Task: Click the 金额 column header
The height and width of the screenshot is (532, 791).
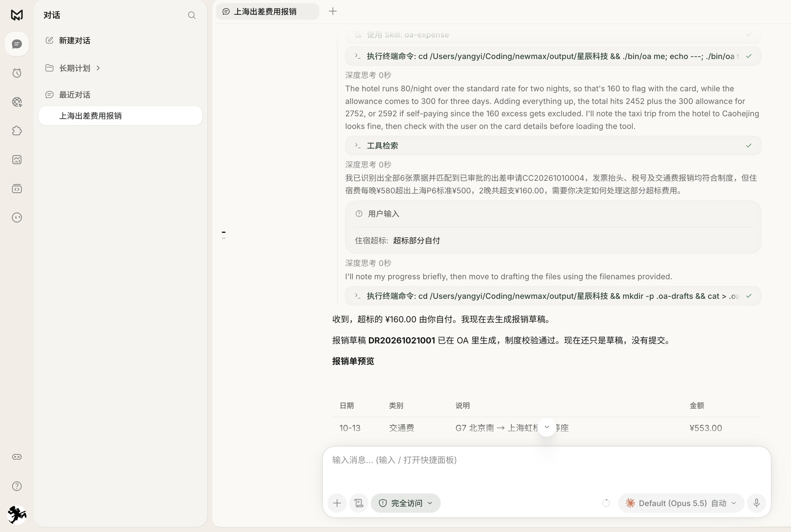Action: tap(697, 405)
